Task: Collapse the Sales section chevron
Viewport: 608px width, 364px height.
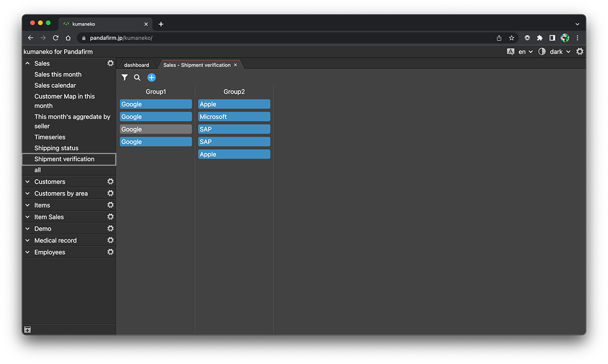Action: [x=28, y=63]
